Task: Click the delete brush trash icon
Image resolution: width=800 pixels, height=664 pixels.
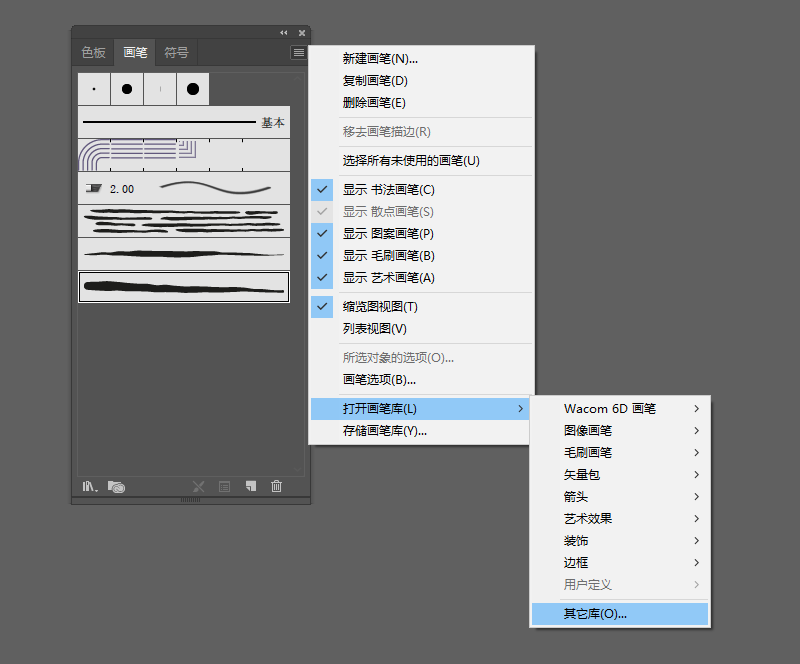Action: coord(277,486)
